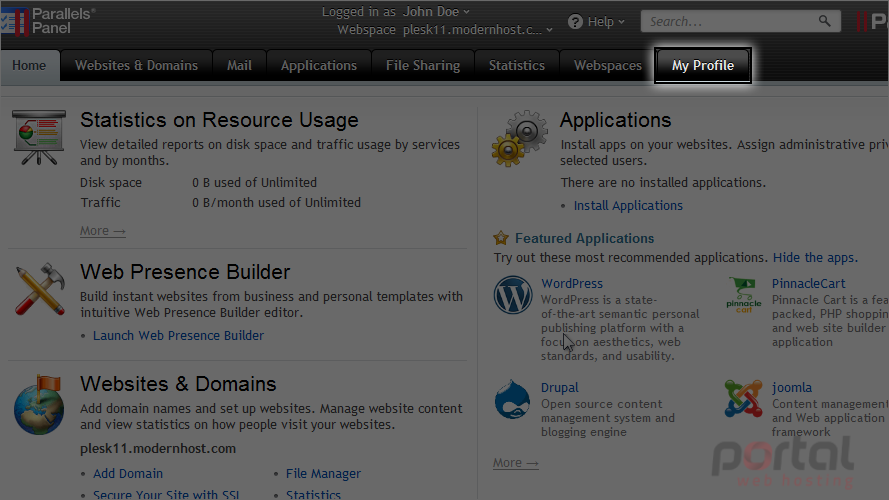The image size is (889, 500).
Task: Click the Websites & Domains globe icon
Action: pyautogui.click(x=39, y=405)
